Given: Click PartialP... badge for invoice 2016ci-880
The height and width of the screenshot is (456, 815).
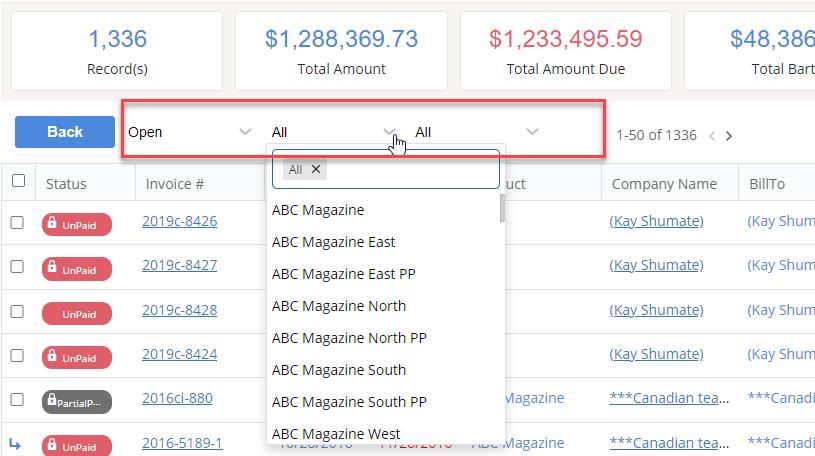Looking at the screenshot, I should tap(77, 402).
